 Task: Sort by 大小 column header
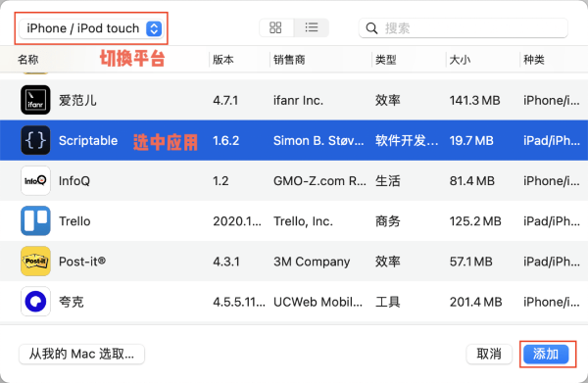point(461,60)
